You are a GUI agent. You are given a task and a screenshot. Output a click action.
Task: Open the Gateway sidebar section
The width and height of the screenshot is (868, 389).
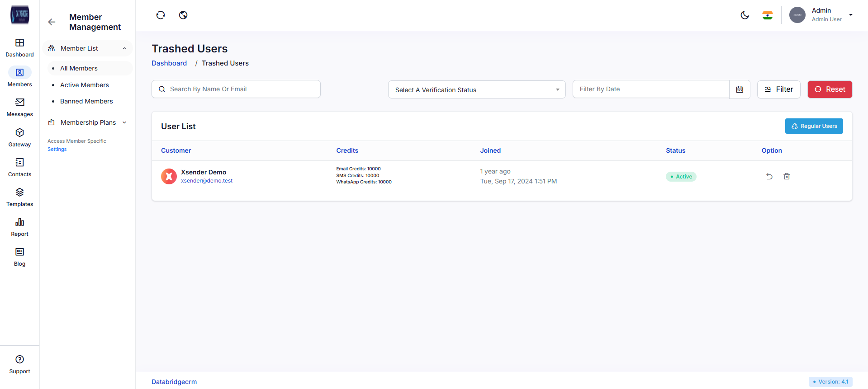(19, 137)
